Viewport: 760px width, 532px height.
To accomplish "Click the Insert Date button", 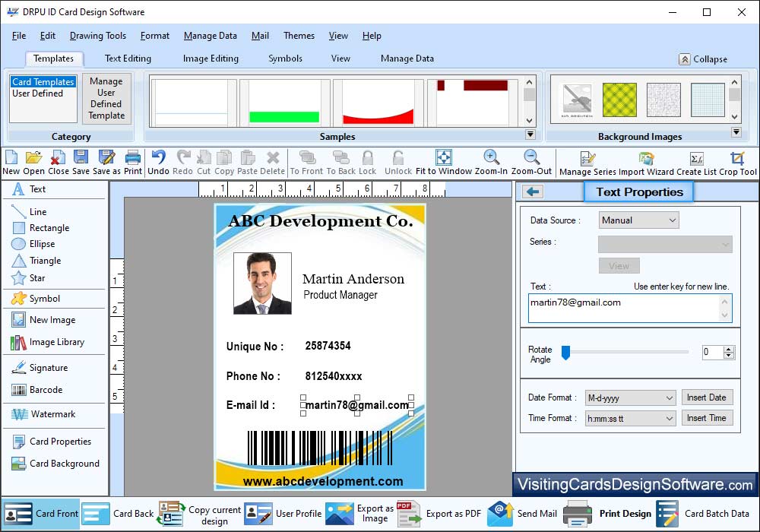I will (707, 397).
